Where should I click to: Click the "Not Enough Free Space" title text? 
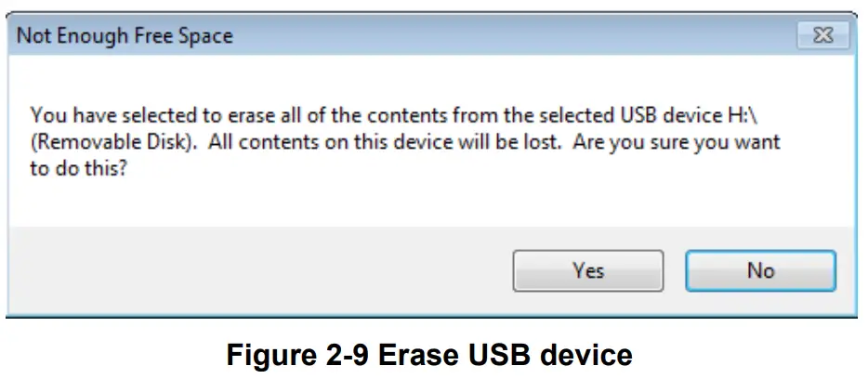click(x=125, y=37)
